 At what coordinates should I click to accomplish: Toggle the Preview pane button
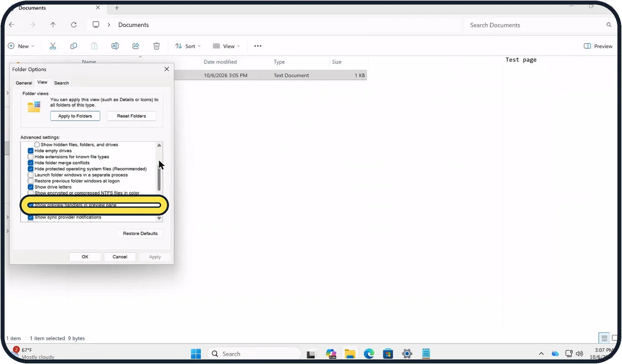coord(598,46)
